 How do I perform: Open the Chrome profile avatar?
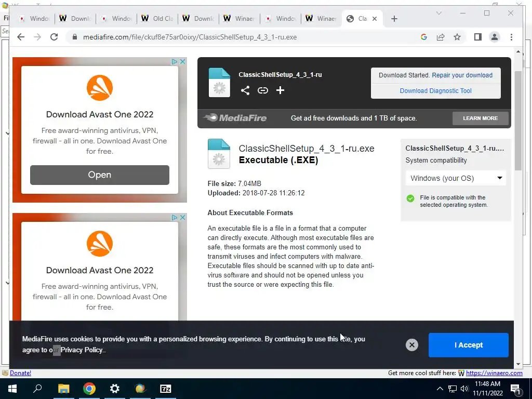click(x=495, y=37)
